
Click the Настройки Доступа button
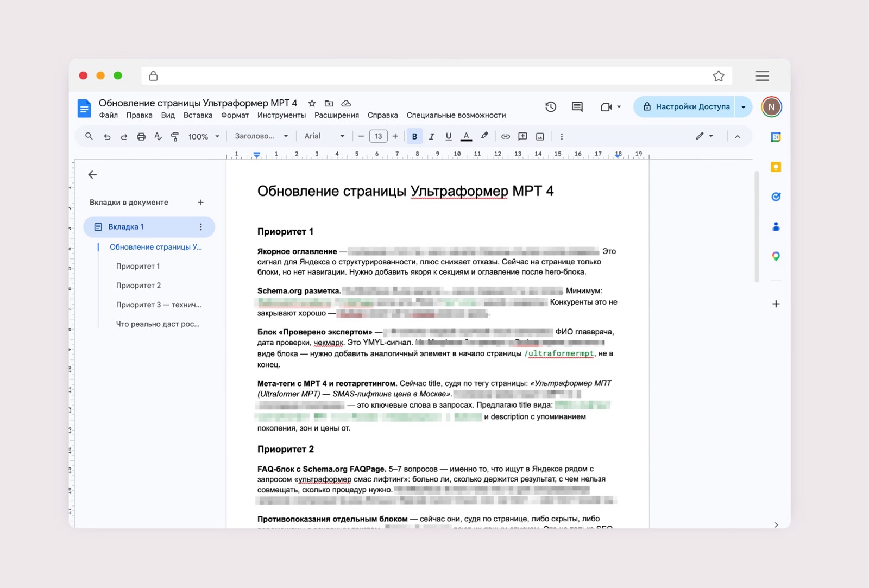click(684, 107)
